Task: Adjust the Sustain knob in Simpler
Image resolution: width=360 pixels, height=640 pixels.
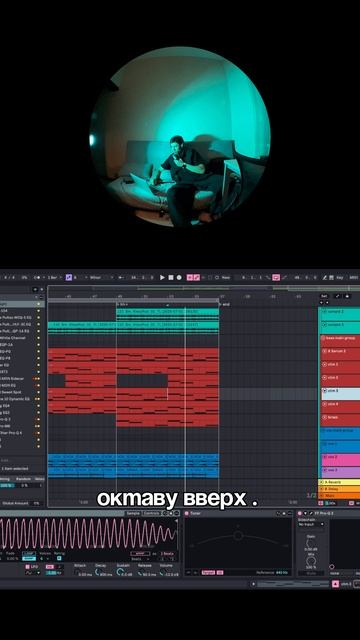Action: pos(120,573)
